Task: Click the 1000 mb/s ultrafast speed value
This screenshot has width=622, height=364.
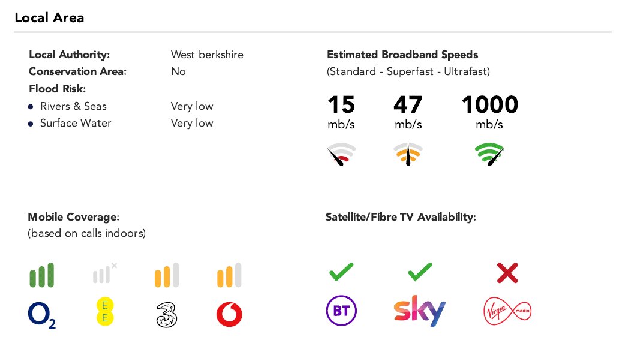Action: 490,112
